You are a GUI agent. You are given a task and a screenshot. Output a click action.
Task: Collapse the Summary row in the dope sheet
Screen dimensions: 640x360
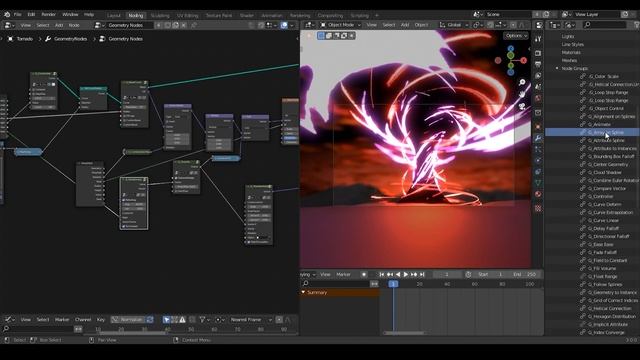coord(303,292)
